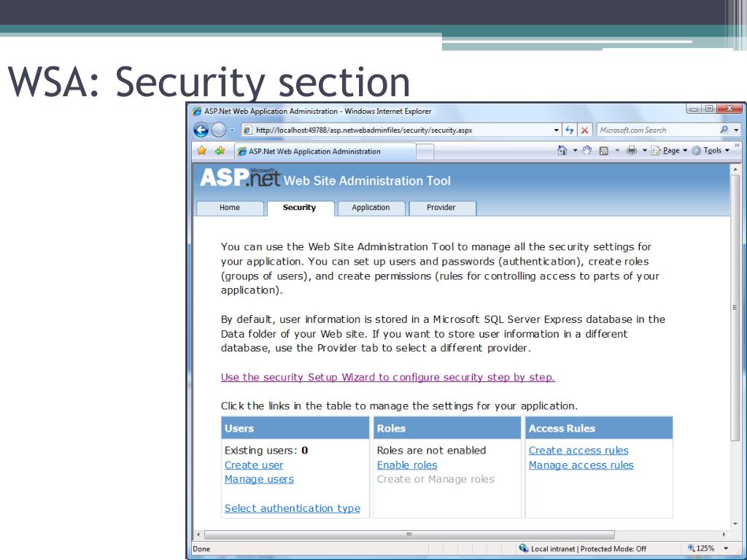Open the Tools menu
747x560 pixels.
[x=711, y=150]
